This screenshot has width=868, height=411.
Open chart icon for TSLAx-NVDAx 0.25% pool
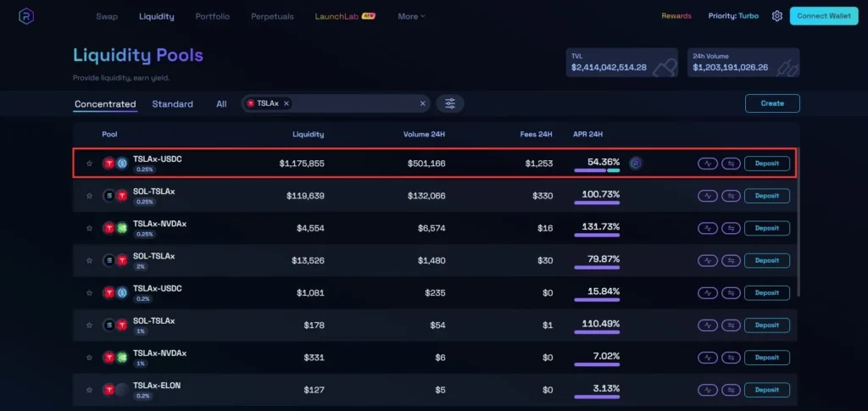click(x=708, y=228)
